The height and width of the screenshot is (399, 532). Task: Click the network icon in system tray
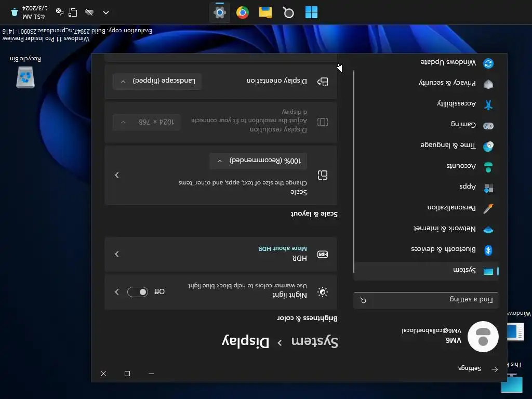click(x=72, y=12)
